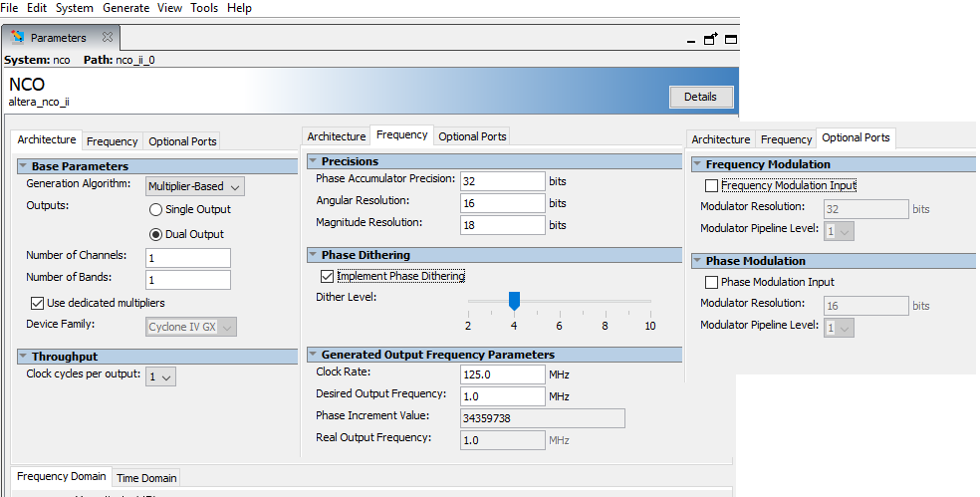
Task: Click the Dither Level slider handle
Action: [x=514, y=301]
